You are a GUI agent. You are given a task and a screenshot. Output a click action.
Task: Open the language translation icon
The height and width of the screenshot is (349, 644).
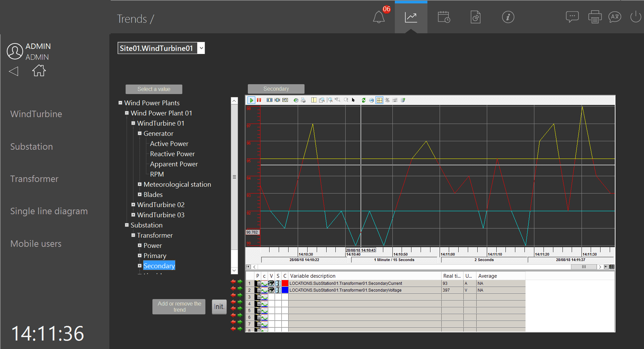click(x=614, y=17)
